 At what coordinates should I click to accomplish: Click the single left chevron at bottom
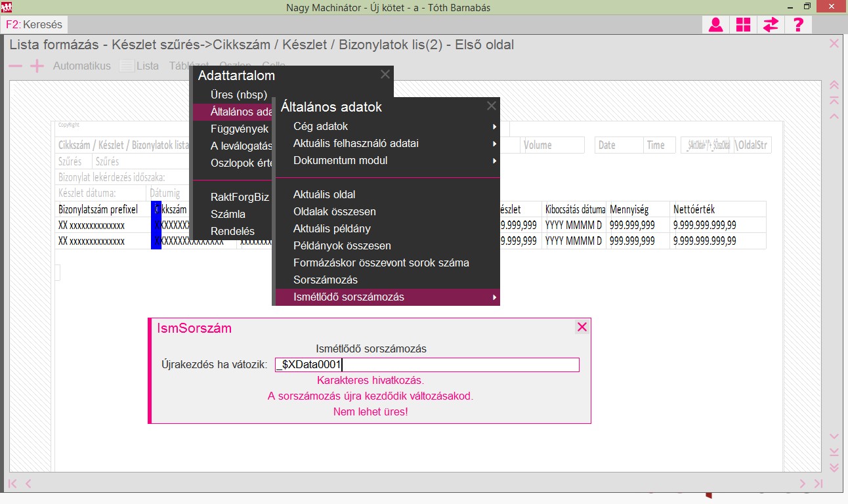click(x=28, y=484)
